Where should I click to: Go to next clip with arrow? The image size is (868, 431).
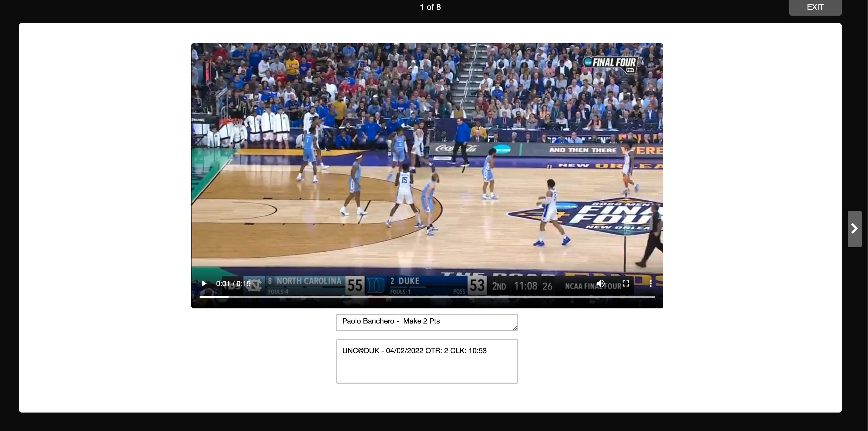click(x=854, y=229)
